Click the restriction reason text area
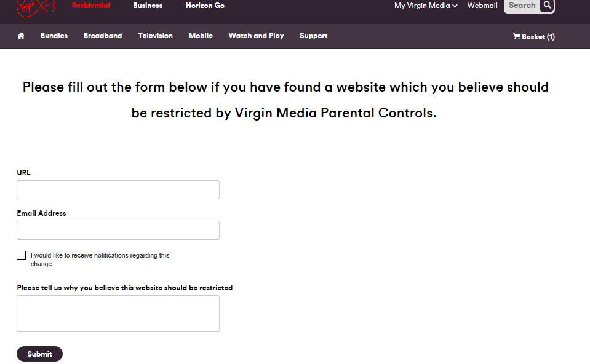Viewport: 590px width, 364px height. [118, 314]
